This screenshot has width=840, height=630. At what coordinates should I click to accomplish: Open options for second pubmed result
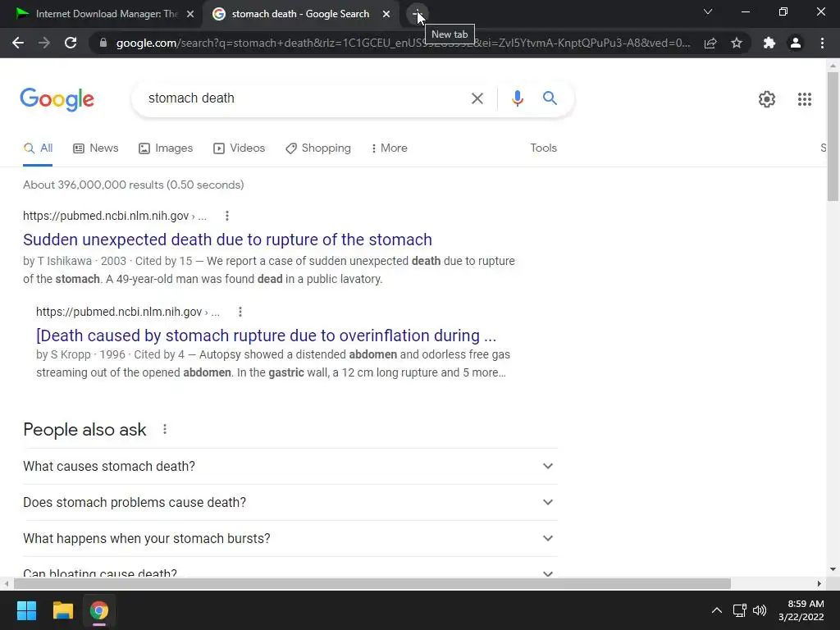[x=240, y=312]
